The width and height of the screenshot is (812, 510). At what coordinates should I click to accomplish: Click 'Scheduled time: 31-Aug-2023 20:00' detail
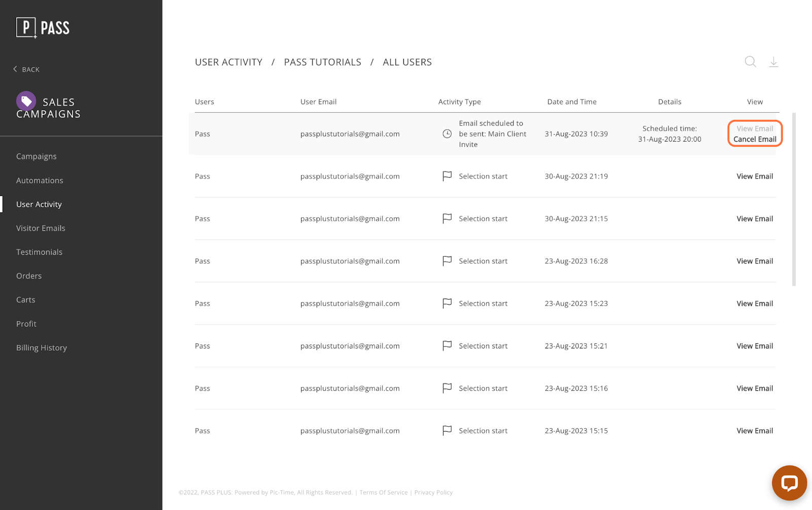pos(669,134)
